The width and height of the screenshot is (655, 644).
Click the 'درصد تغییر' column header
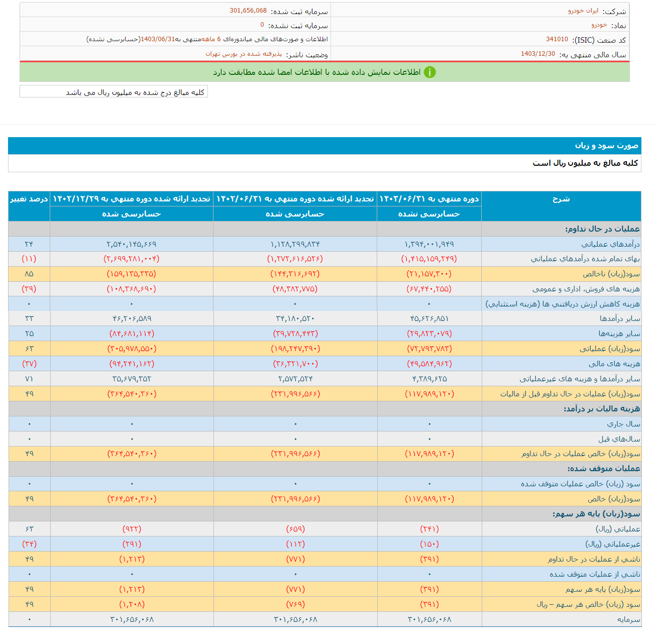[29, 199]
